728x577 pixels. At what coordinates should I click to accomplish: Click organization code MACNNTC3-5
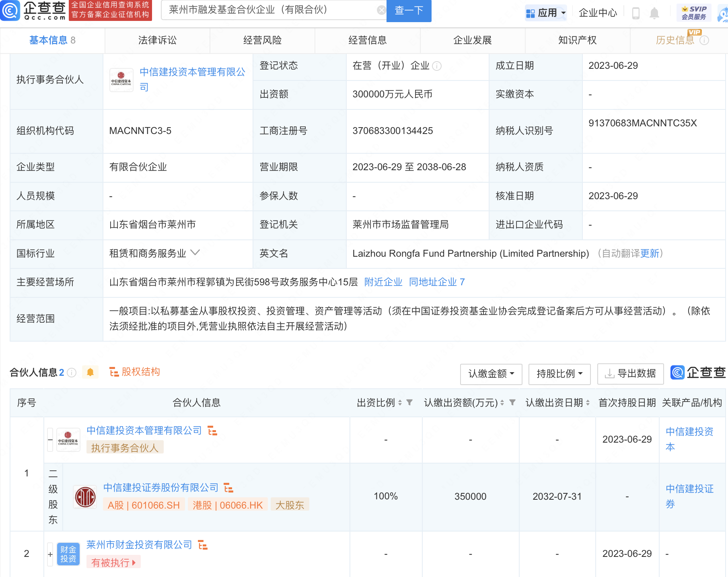click(140, 131)
